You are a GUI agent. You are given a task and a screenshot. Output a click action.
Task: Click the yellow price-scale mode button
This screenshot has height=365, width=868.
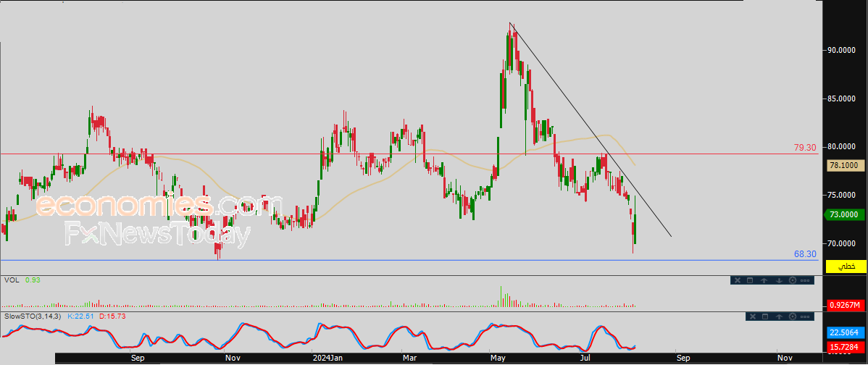[846, 267]
